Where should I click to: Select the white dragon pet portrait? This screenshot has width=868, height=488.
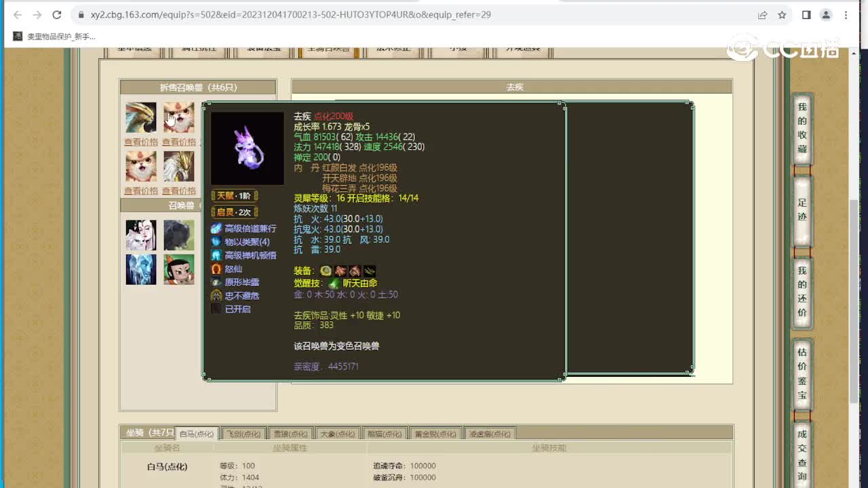[179, 166]
